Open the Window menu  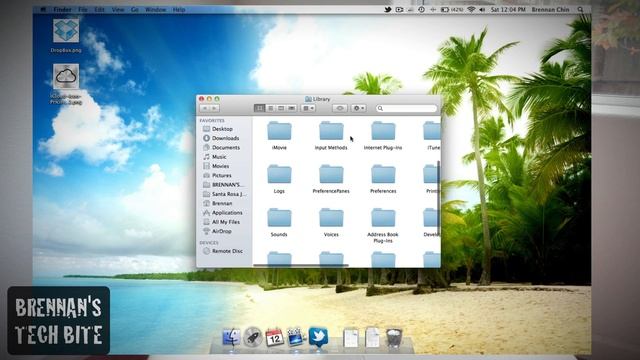pos(156,9)
